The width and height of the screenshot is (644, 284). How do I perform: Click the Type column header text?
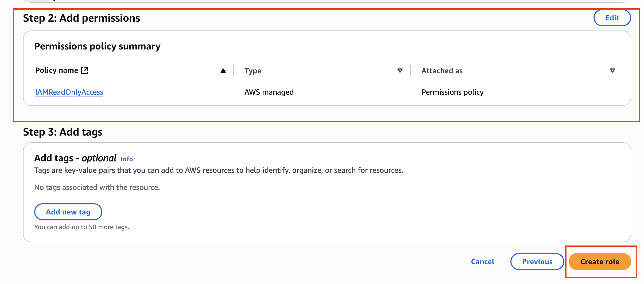(253, 71)
